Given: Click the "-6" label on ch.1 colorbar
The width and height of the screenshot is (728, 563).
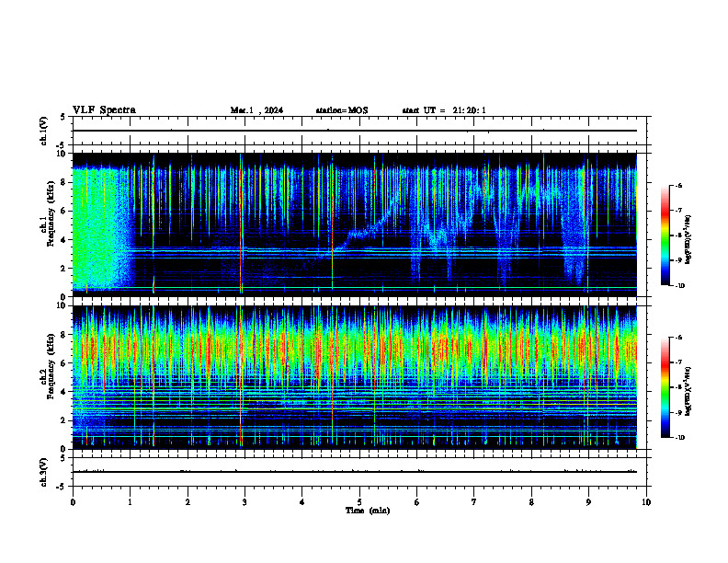Looking at the screenshot, I should pyautogui.click(x=678, y=185).
